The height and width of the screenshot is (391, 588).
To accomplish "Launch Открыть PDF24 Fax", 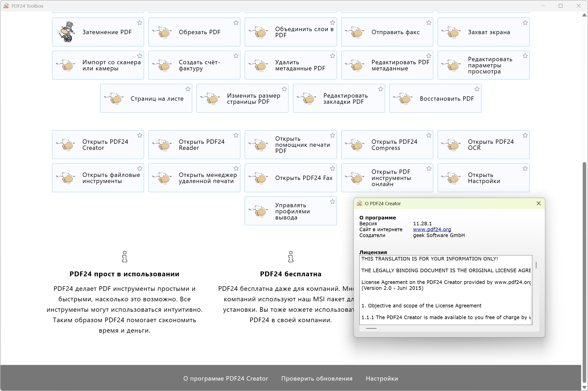I will (x=291, y=178).
